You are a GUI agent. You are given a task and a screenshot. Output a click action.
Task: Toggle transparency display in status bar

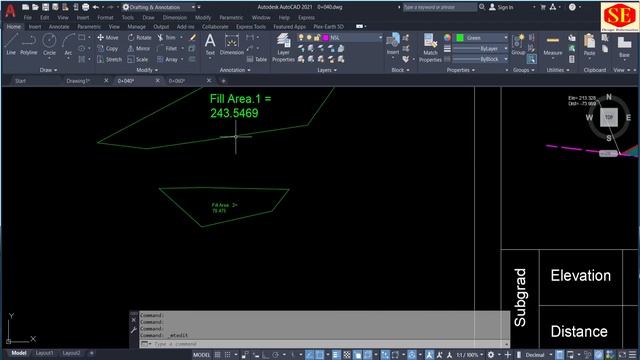pyautogui.click(x=347, y=355)
